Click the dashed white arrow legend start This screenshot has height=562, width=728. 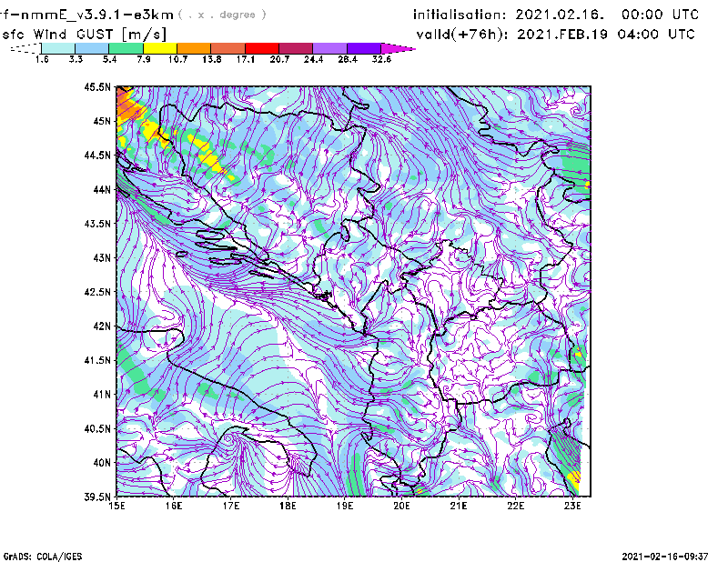click(25, 48)
